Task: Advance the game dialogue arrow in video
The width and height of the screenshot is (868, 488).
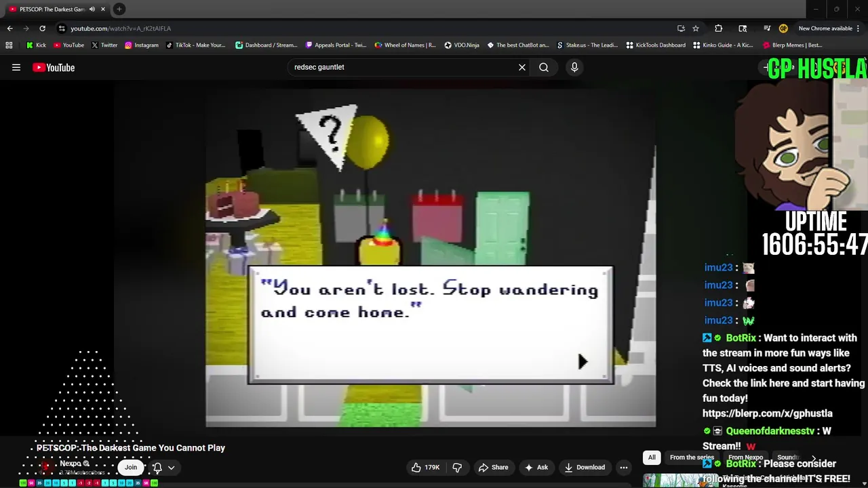Action: [x=583, y=361]
